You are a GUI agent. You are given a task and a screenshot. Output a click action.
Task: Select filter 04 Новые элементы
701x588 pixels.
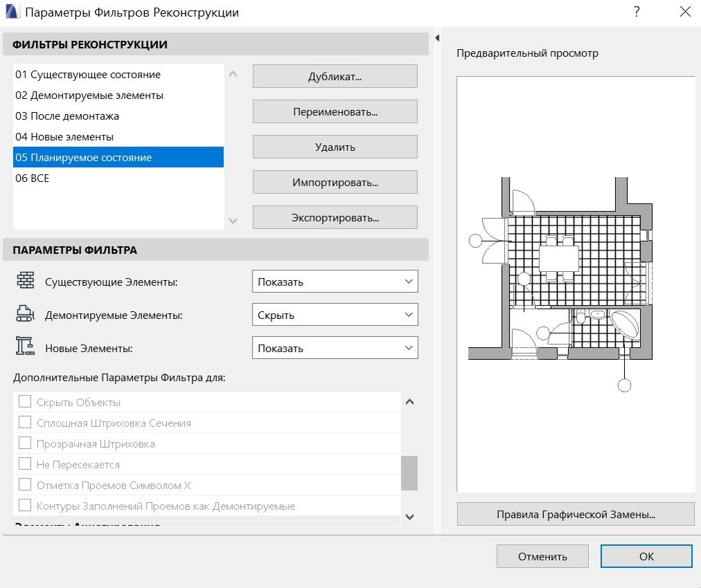tap(118, 137)
